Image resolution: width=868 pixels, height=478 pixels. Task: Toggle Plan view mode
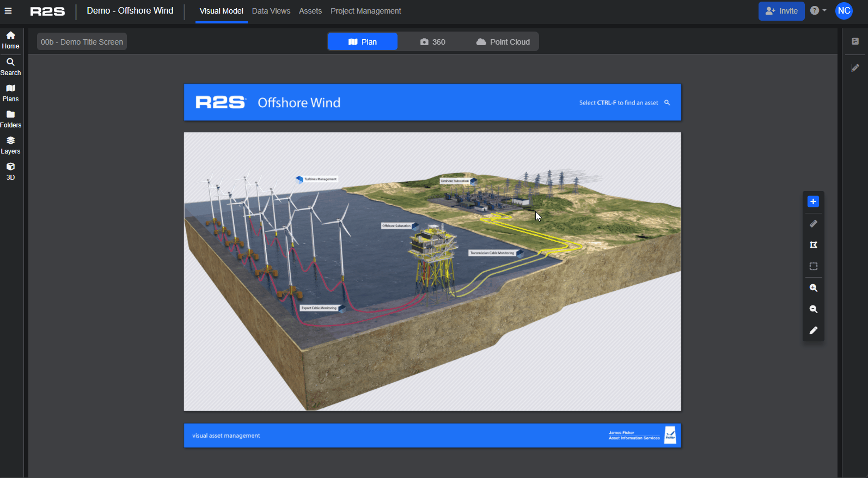(362, 42)
